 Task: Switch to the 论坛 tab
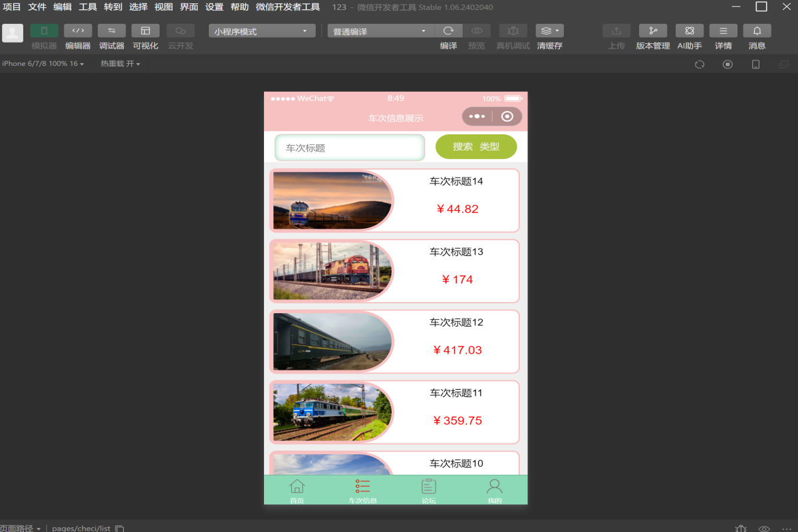[x=429, y=491]
